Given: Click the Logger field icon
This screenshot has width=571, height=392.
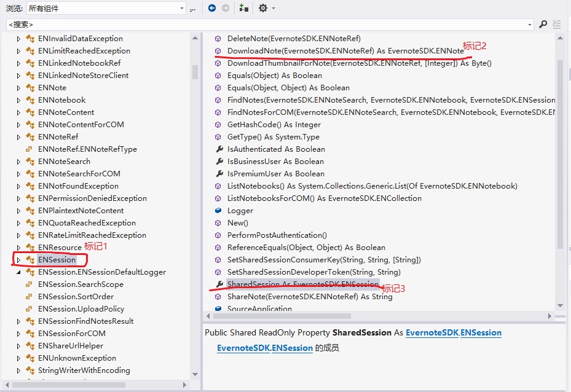Looking at the screenshot, I should coord(218,210).
